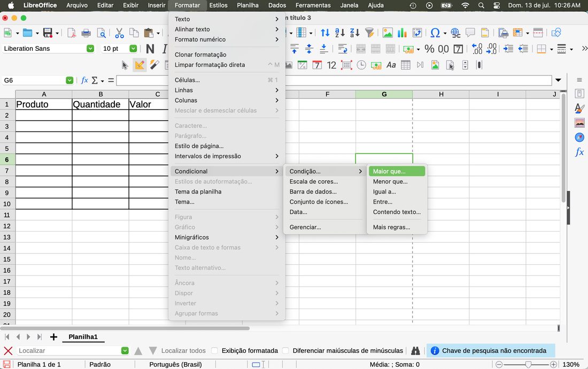Image resolution: width=588 pixels, height=369 pixels.
Task: Toggle Diferenciar maiúsculas de minúsculas checkbox
Action: click(286, 351)
